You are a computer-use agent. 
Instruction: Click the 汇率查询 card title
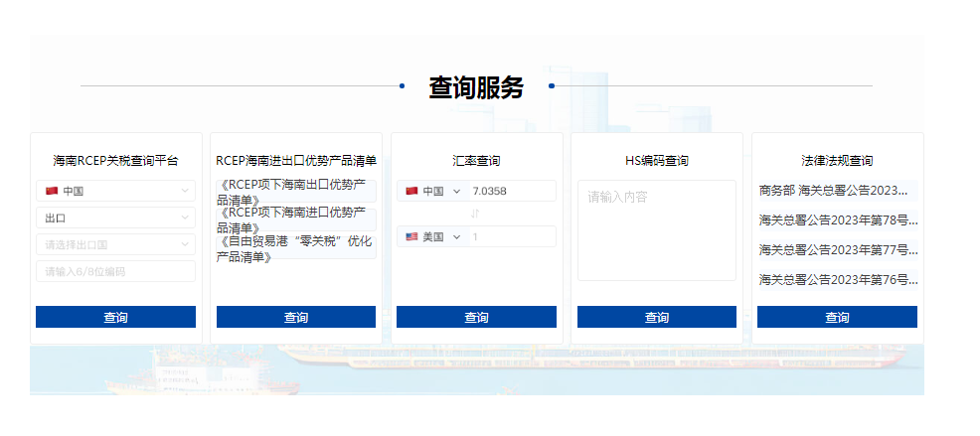click(476, 161)
